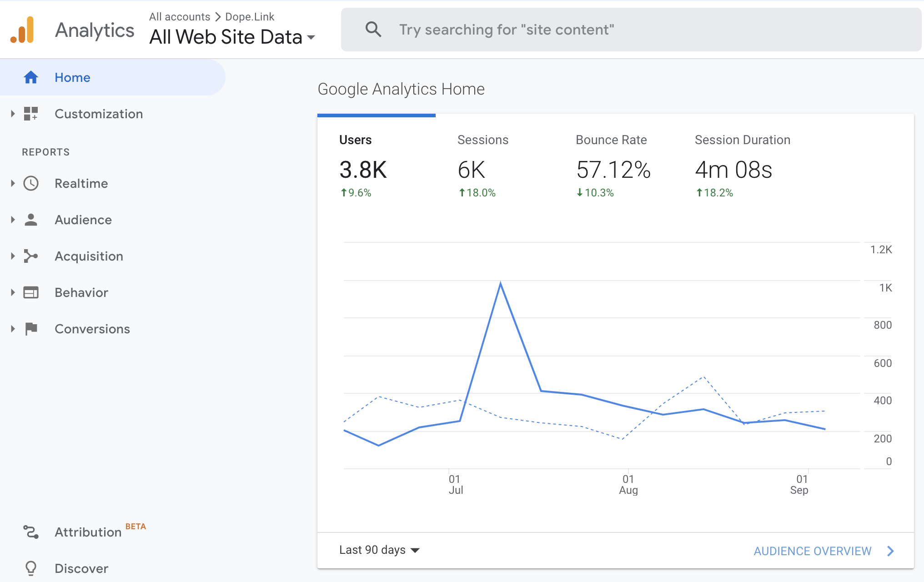The image size is (924, 582).
Task: Expand the Behavior reports arrow
Action: [x=13, y=292]
